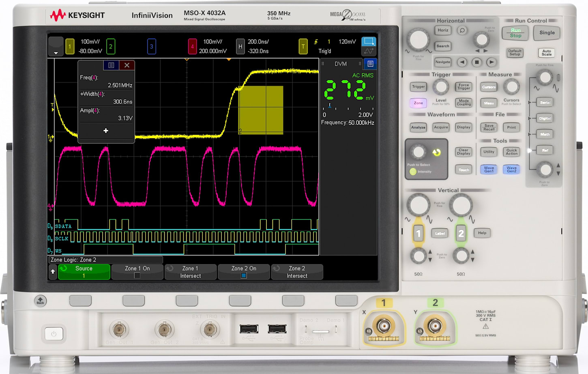Toggle the Zone 1 On softkey
The image size is (588, 374).
[x=137, y=272]
